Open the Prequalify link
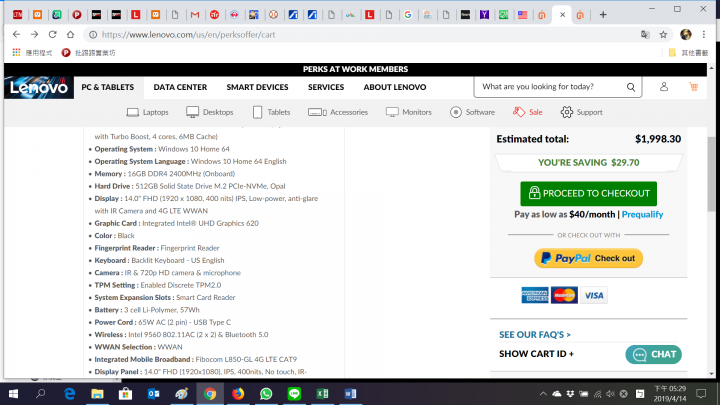Image resolution: width=720 pixels, height=405 pixels. click(x=642, y=214)
